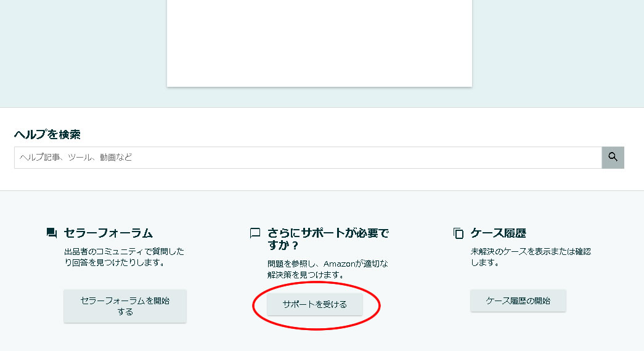Click the さらにサポートが必要ですか？ heading
Viewport: 644px width, 351px height.
pos(328,239)
